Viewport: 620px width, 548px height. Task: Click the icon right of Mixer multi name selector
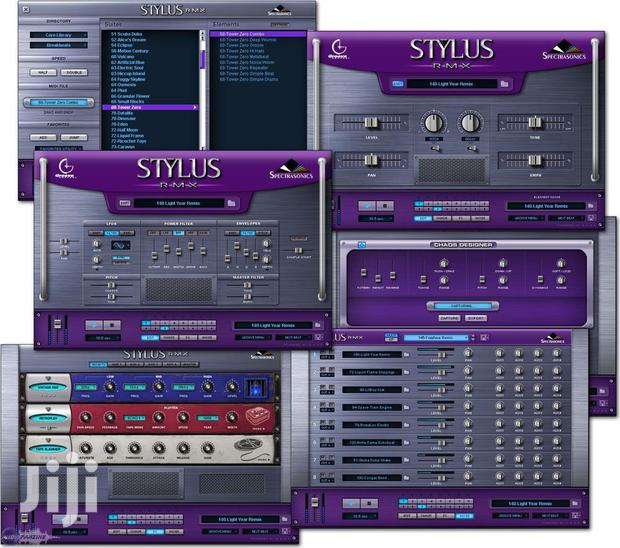[x=484, y=337]
